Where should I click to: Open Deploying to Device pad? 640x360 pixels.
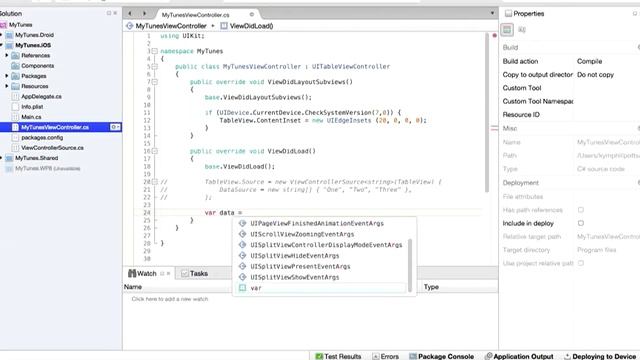pos(600,356)
